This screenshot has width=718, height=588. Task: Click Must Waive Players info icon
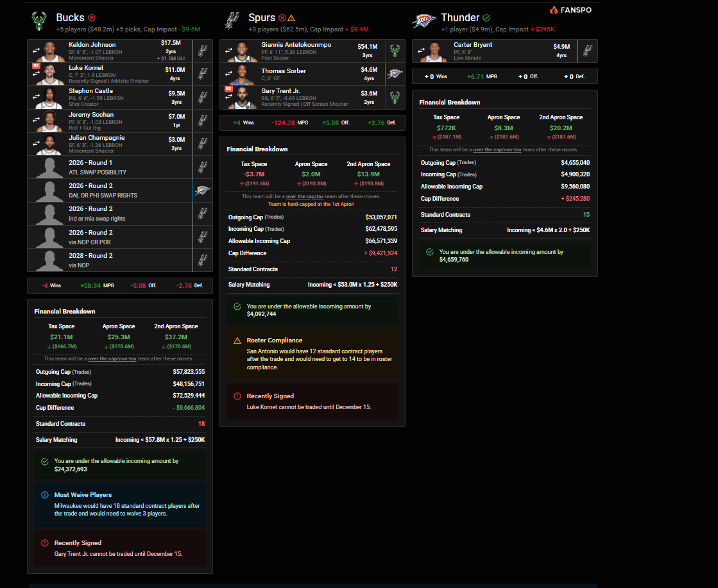pos(45,494)
